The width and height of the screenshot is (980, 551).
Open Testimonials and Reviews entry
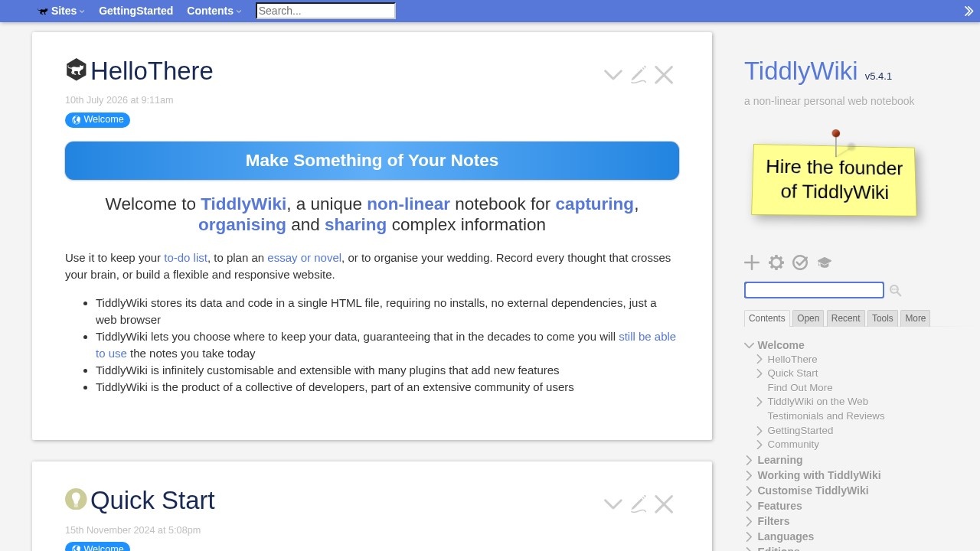826,416
